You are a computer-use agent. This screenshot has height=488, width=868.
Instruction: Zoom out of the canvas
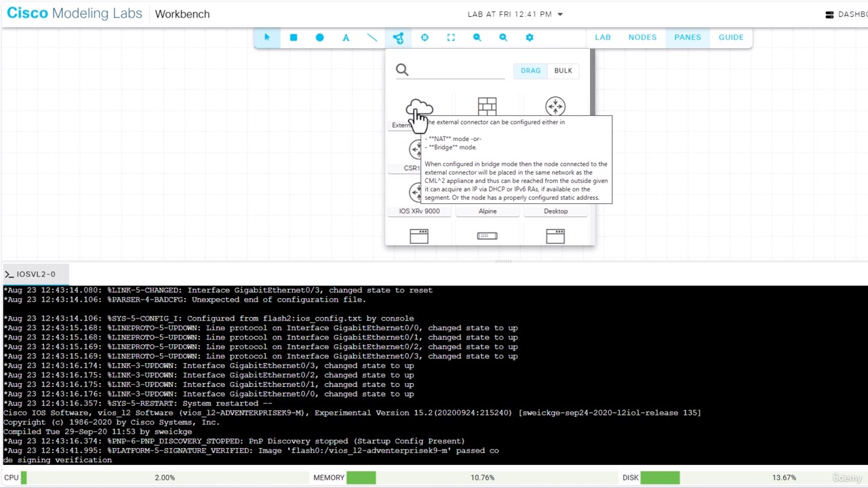click(x=477, y=38)
